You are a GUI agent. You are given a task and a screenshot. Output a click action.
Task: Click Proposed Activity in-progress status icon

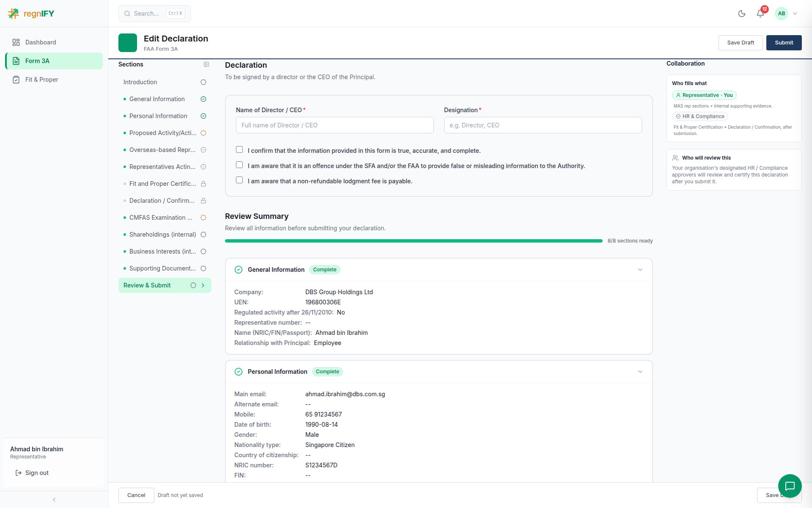[203, 133]
